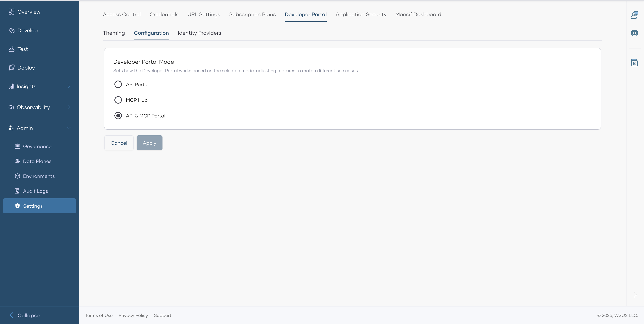Image resolution: width=644 pixels, height=324 pixels.
Task: Click the Cancel button
Action: point(119,143)
